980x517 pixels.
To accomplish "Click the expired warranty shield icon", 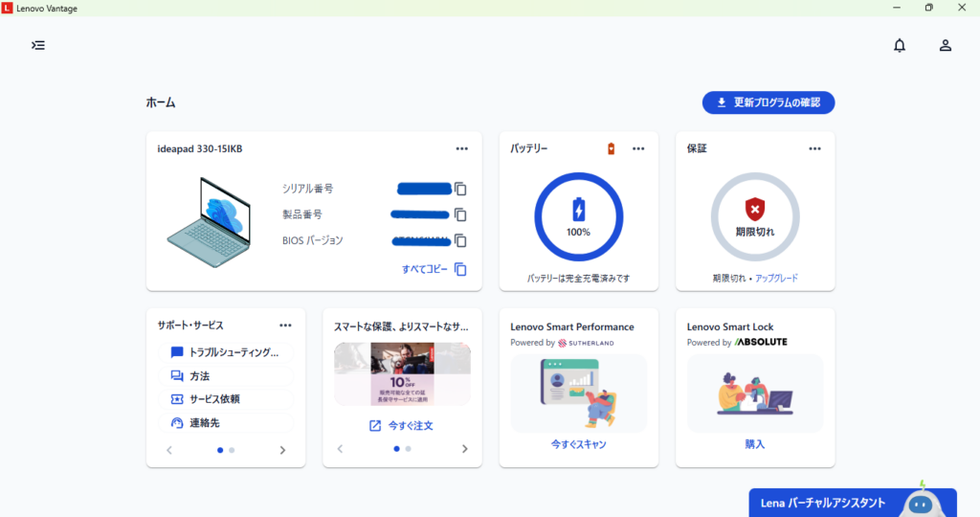I will [755, 209].
